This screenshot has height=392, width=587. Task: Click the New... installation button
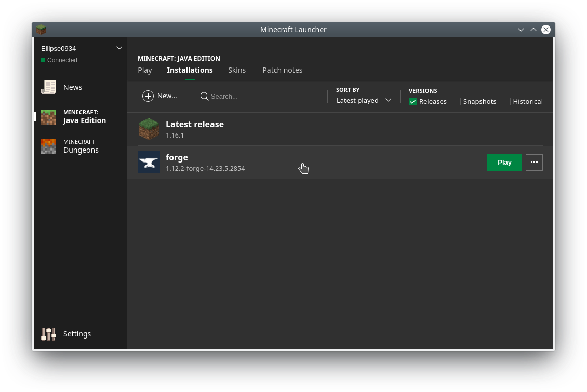coord(160,96)
